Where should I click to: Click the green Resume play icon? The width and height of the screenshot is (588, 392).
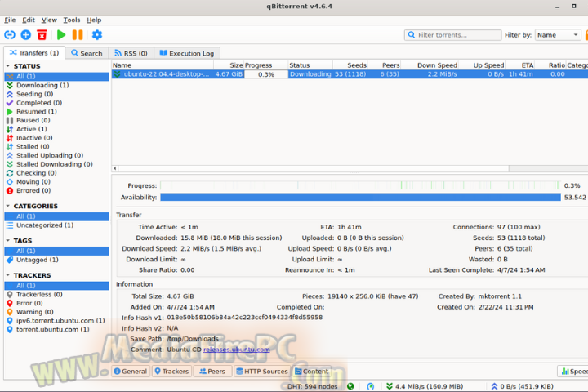(x=61, y=35)
